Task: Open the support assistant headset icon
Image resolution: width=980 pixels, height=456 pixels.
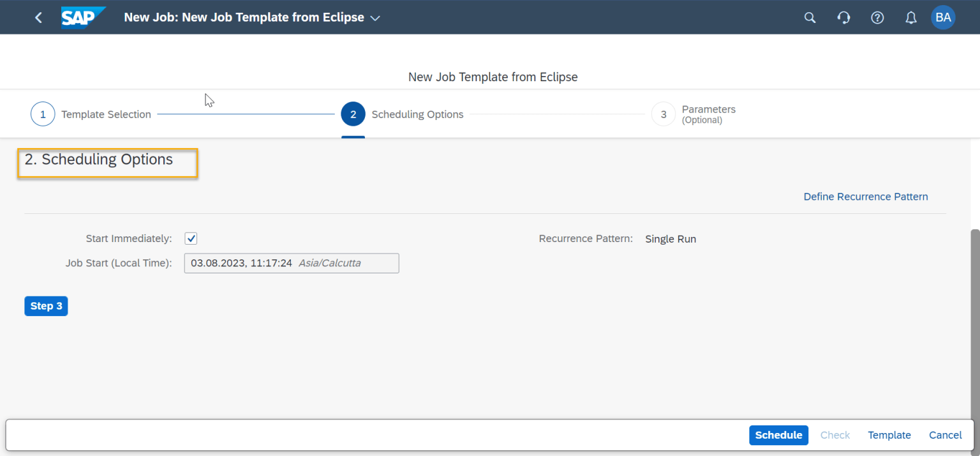Action: coord(843,17)
